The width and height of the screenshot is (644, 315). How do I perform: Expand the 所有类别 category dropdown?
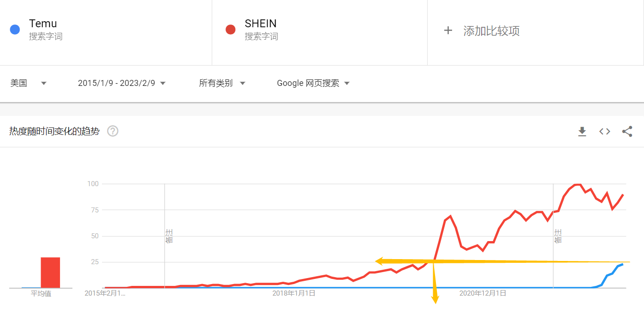(x=222, y=83)
